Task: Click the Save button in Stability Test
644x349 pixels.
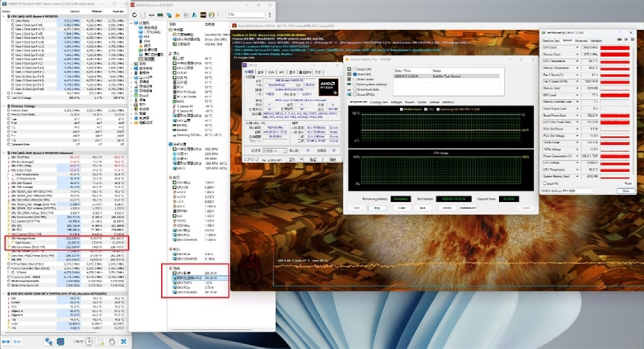Action: coord(422,208)
